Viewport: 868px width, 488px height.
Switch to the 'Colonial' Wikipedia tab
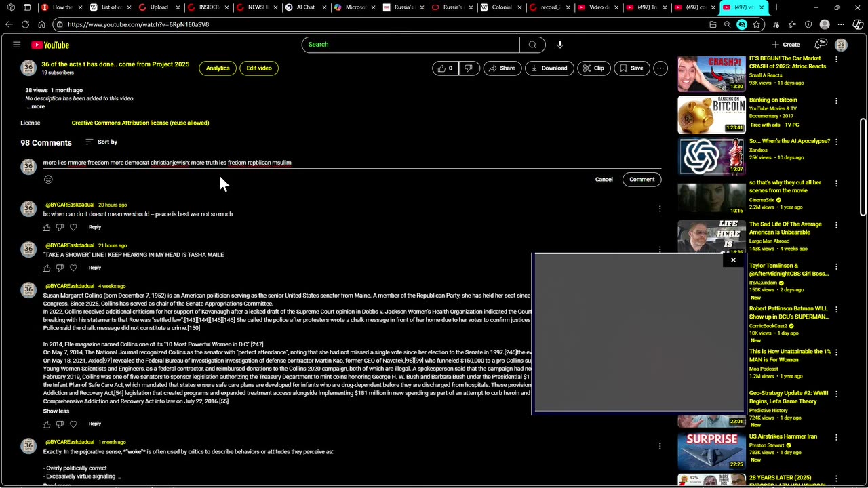tap(500, 7)
